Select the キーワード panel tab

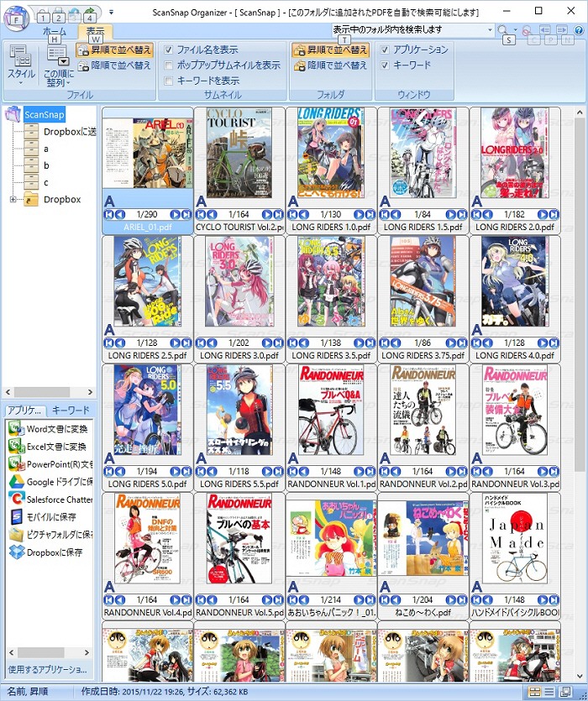[x=71, y=410]
